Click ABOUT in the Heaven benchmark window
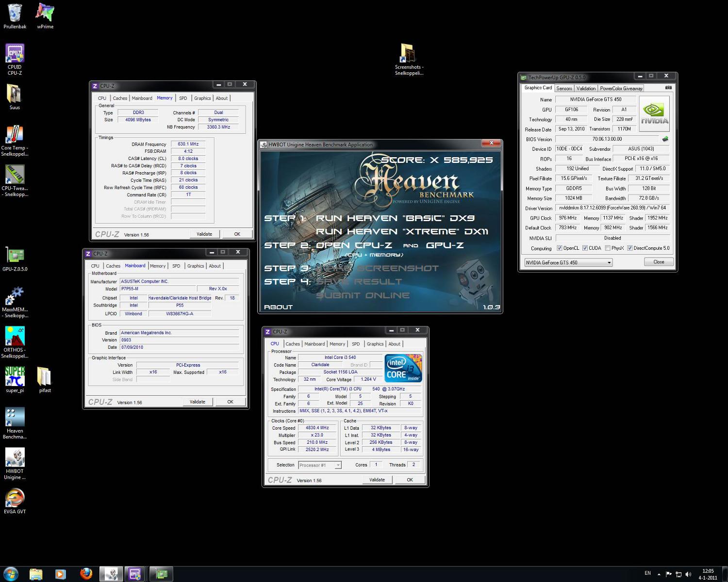Viewport: 728px width, 582px height. click(x=278, y=307)
